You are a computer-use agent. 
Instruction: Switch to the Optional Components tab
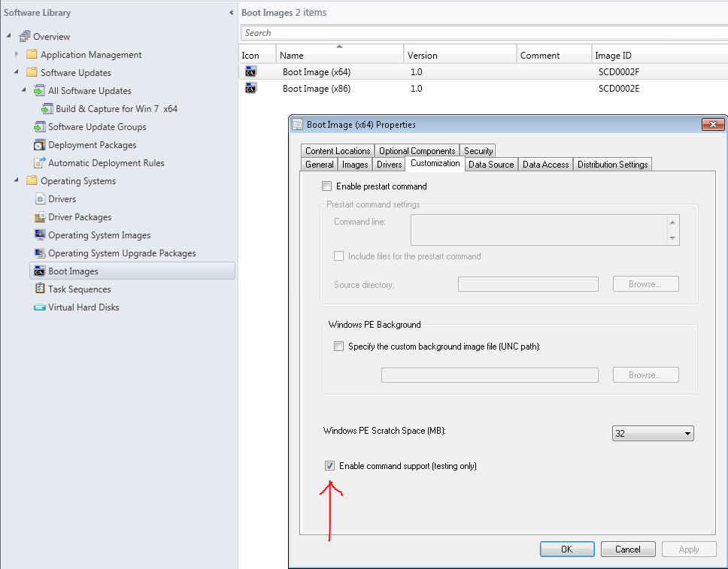tap(417, 151)
